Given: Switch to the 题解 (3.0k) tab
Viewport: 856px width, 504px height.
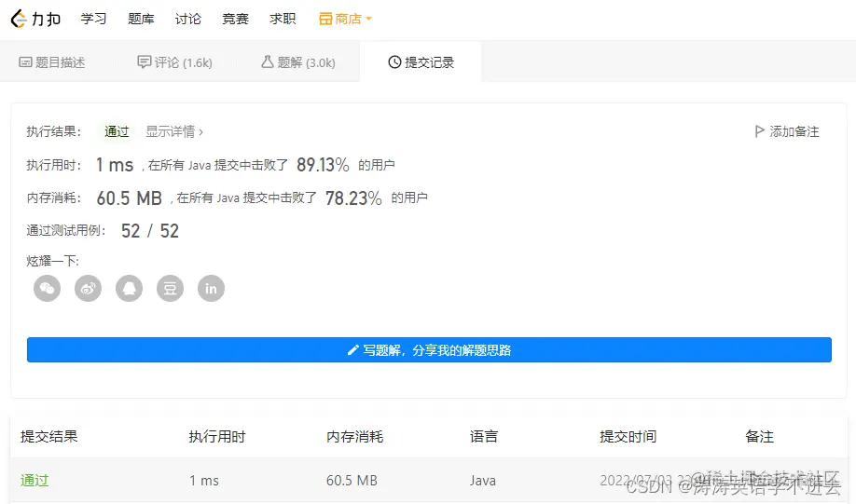Looking at the screenshot, I should [298, 62].
